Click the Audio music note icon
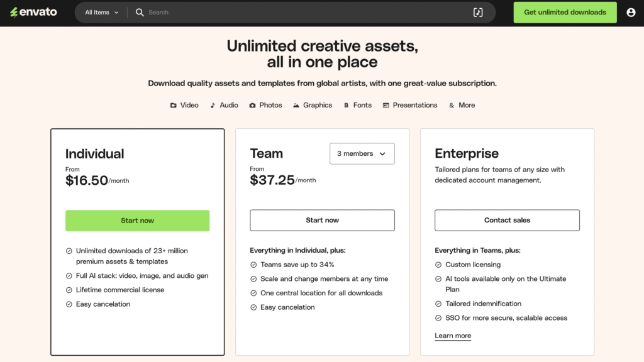This screenshot has width=644, height=362. click(x=213, y=106)
